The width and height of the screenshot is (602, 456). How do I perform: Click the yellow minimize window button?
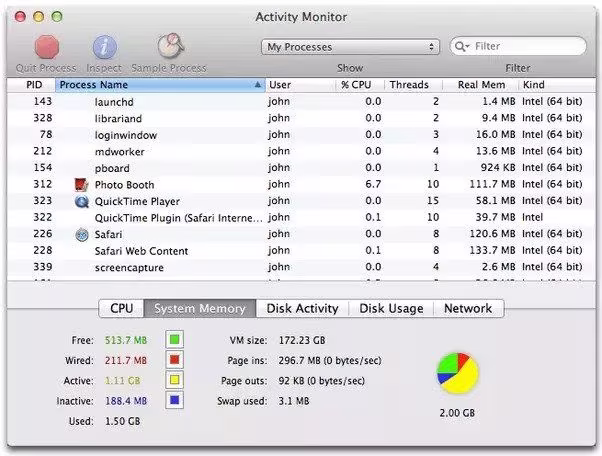tap(38, 17)
